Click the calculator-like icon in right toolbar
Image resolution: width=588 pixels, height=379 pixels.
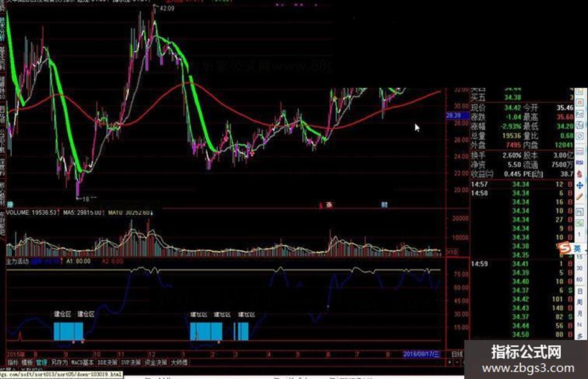point(580,124)
